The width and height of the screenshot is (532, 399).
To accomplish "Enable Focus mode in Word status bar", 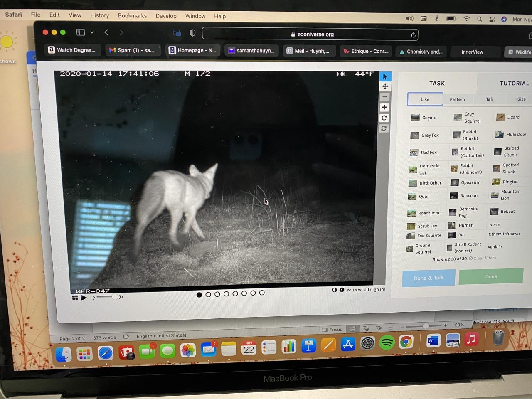I will click(332, 330).
